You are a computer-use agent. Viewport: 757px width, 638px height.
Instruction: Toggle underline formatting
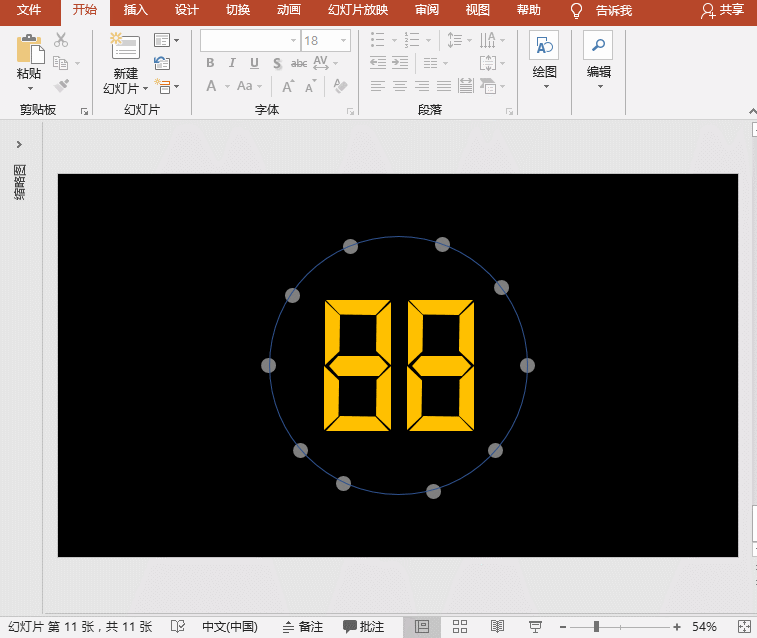(254, 63)
